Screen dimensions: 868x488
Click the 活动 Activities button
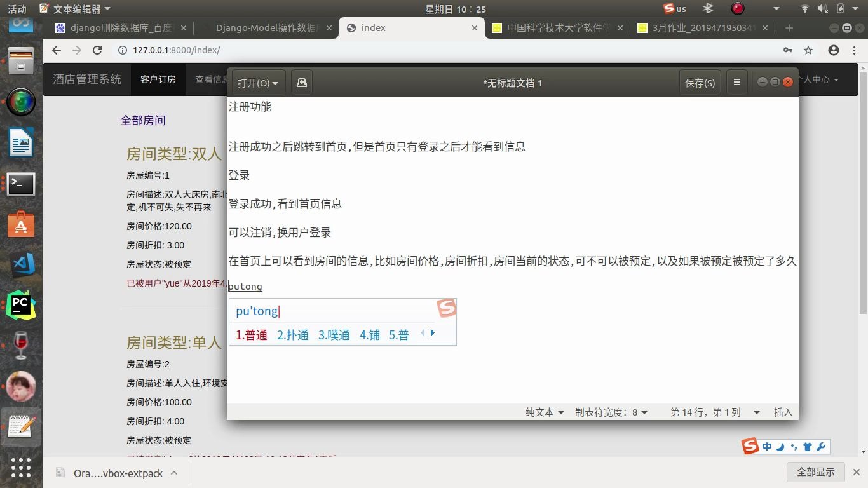(17, 8)
